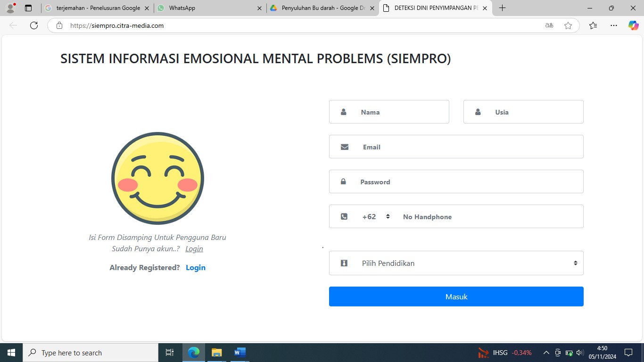
Task: Click the smiley face image
Action: tap(157, 178)
